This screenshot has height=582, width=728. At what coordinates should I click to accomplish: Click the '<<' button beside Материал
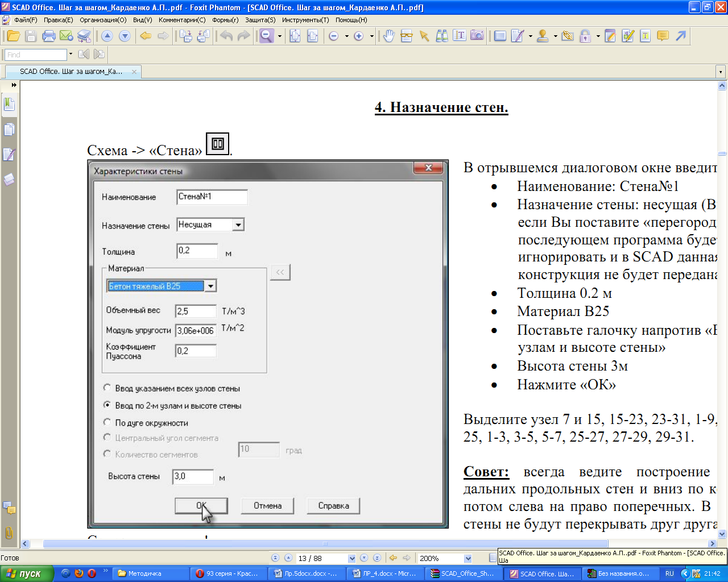click(x=280, y=272)
